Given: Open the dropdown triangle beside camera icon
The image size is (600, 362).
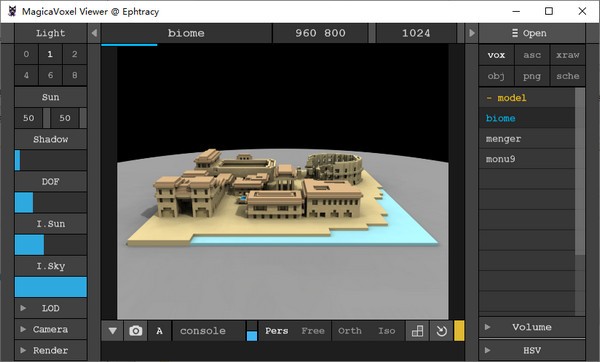Looking at the screenshot, I should [112, 331].
